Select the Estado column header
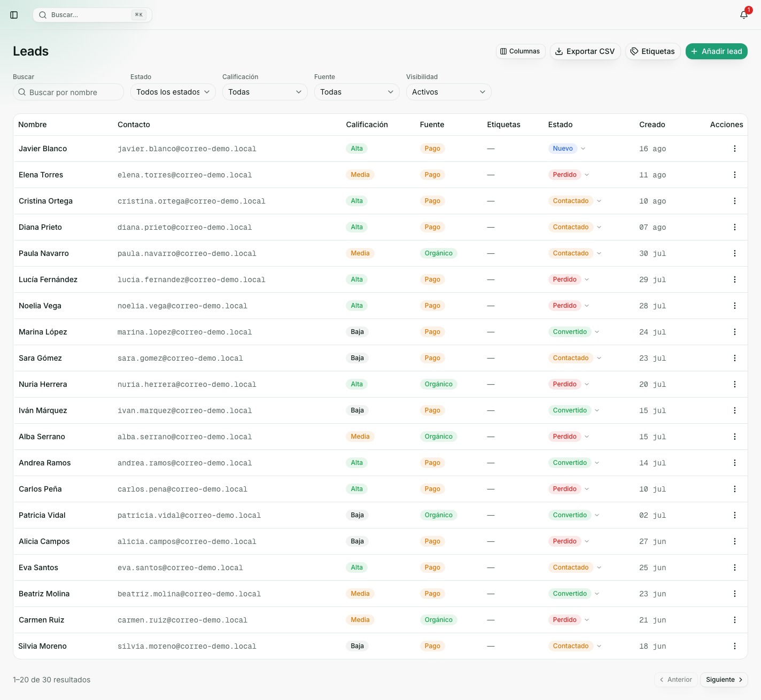 tap(560, 125)
